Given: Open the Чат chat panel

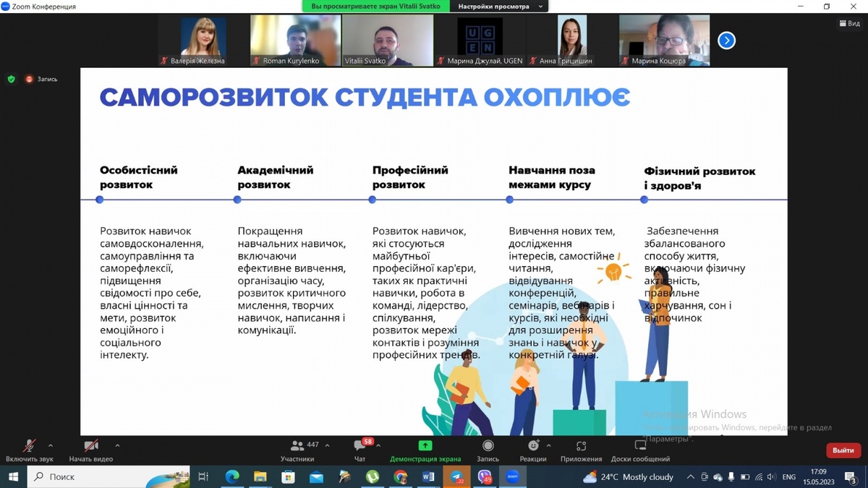Looking at the screenshot, I should coord(359,450).
